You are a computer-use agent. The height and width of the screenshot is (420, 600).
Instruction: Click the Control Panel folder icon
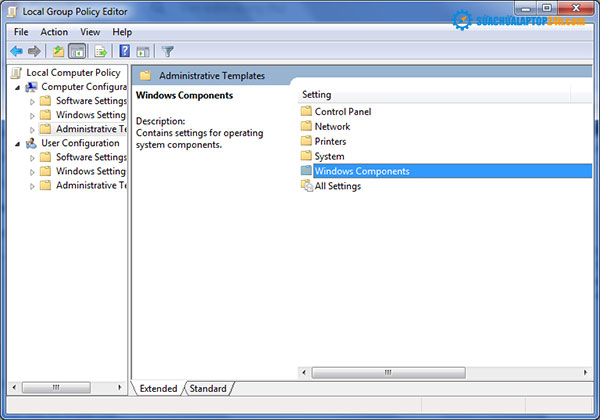pyautogui.click(x=306, y=111)
